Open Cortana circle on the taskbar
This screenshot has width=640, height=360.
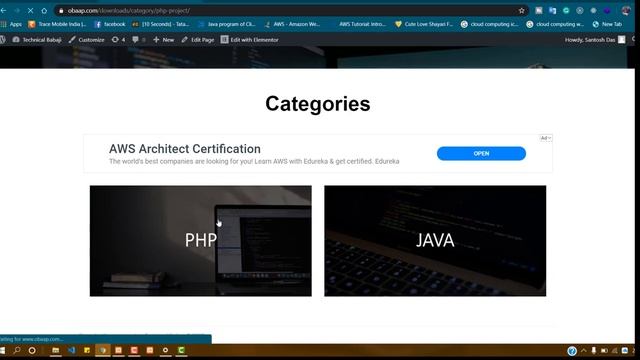(32, 350)
